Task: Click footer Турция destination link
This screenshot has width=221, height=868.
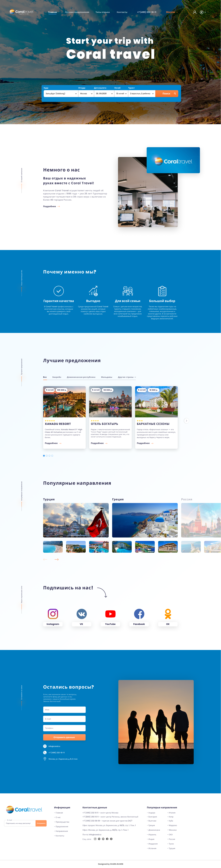Action: (171, 849)
